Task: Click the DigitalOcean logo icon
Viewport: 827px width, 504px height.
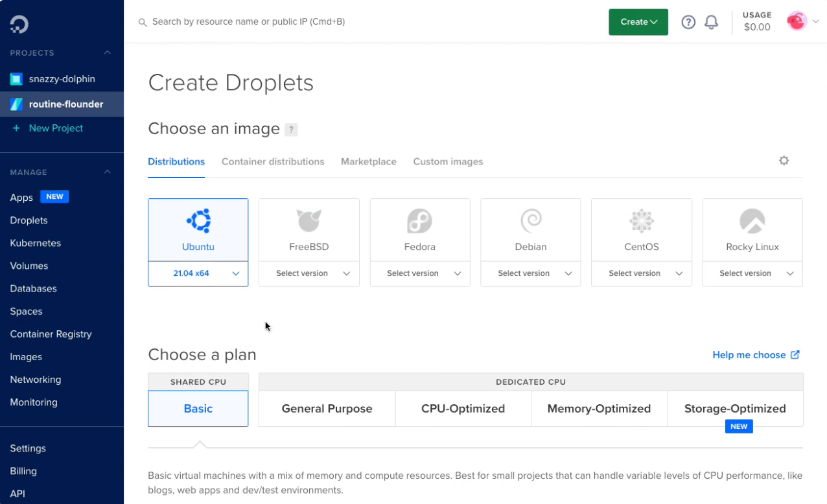Action: point(19,25)
